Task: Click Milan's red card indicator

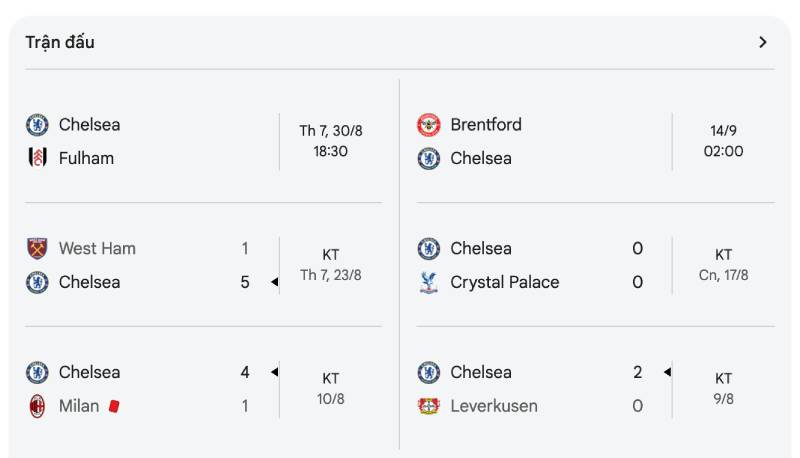Action: click(x=114, y=406)
